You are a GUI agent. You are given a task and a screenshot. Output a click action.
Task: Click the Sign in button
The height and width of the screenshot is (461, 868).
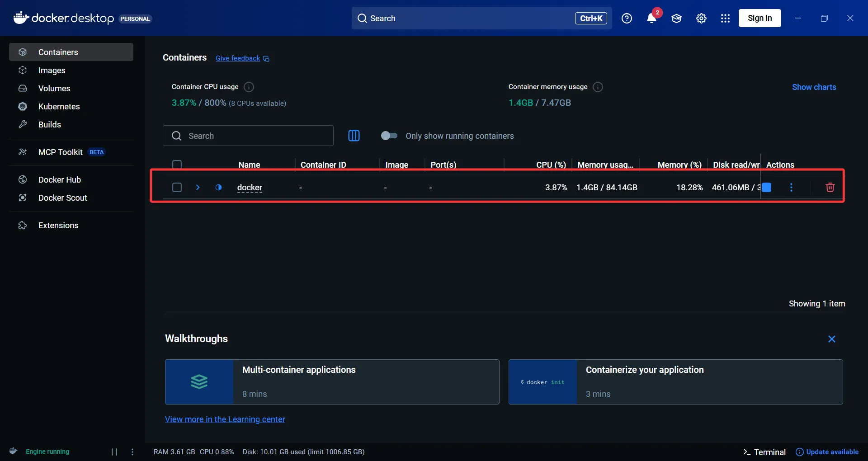click(x=759, y=18)
